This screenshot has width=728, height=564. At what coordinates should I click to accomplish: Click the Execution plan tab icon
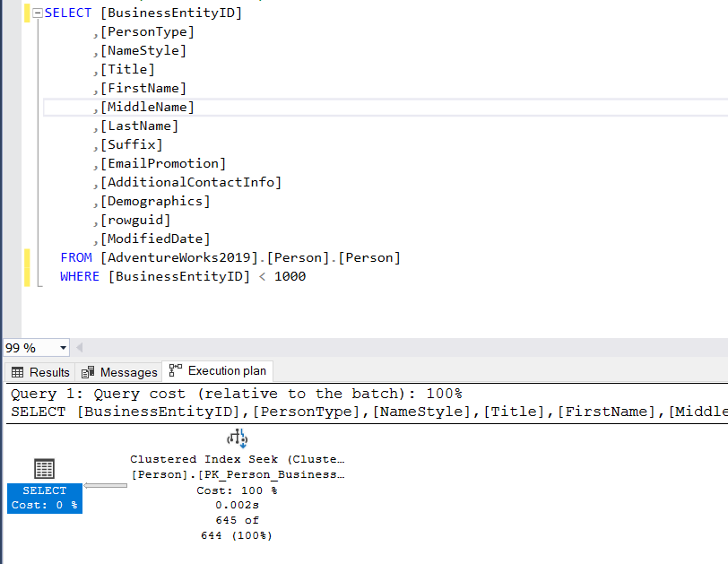(176, 370)
